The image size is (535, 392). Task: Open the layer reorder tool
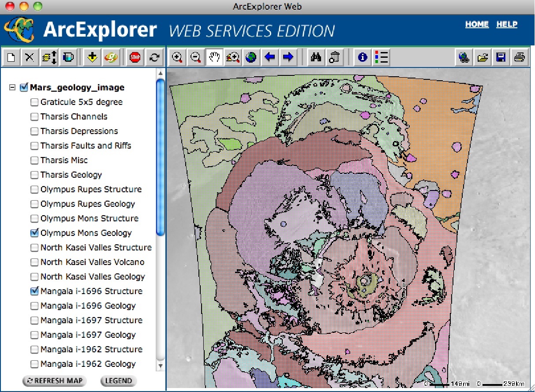tap(49, 57)
